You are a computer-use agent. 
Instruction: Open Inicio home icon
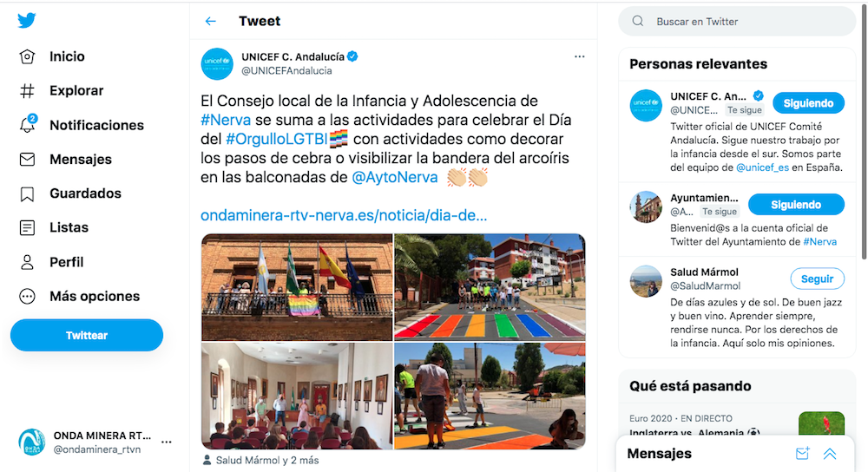27,56
